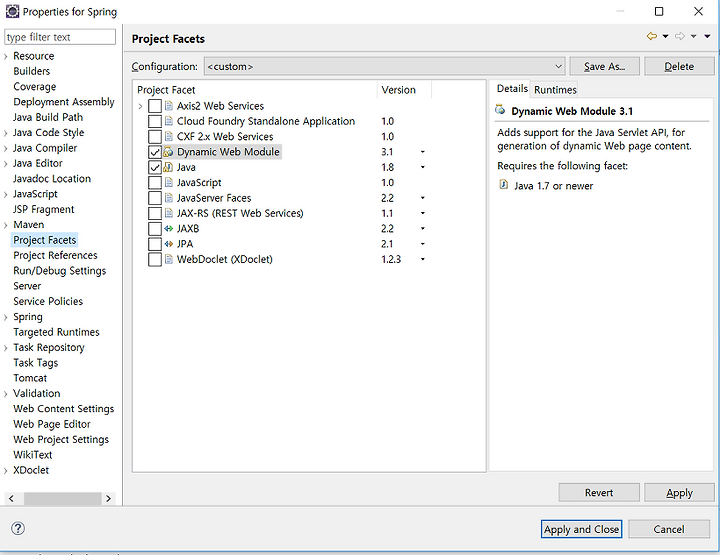Open the Java 1.8 version dropdown

(x=422, y=167)
